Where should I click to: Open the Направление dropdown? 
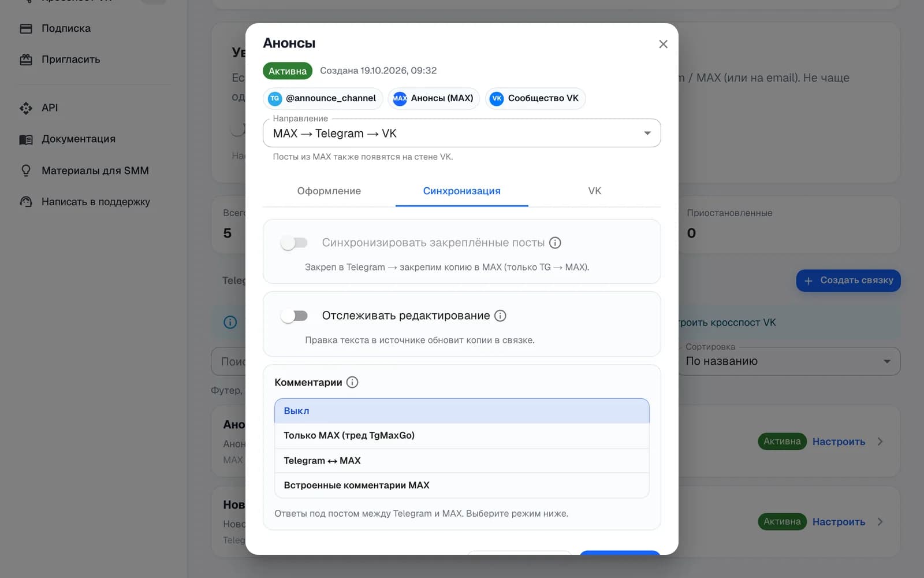pos(462,133)
